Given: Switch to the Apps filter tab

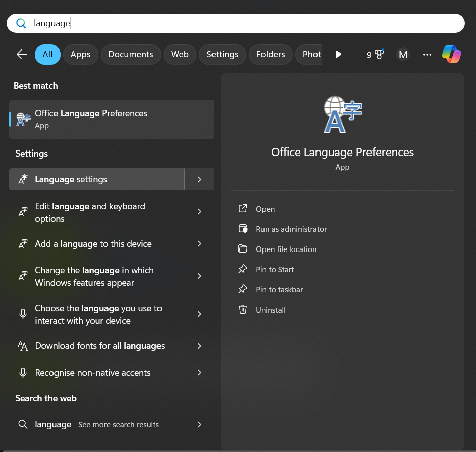Looking at the screenshot, I should (x=80, y=55).
